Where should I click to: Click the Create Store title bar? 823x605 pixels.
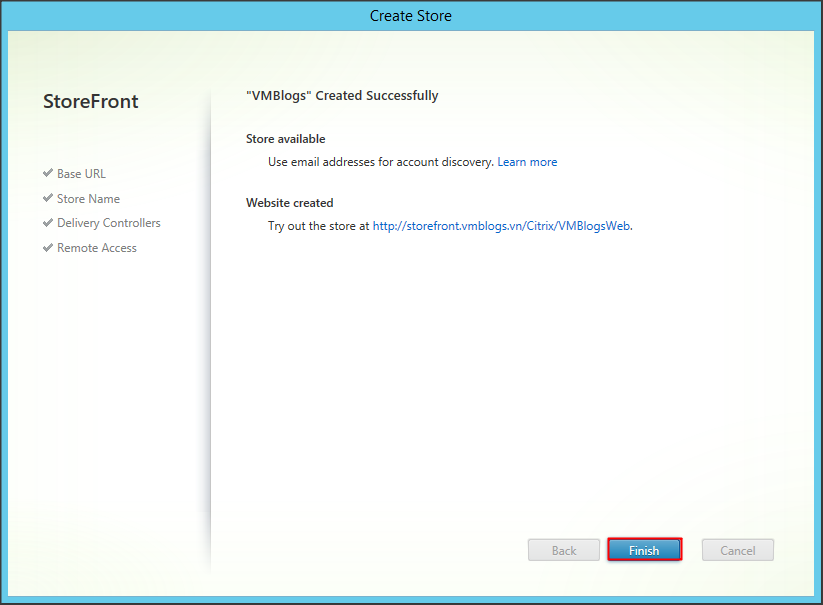[411, 16]
